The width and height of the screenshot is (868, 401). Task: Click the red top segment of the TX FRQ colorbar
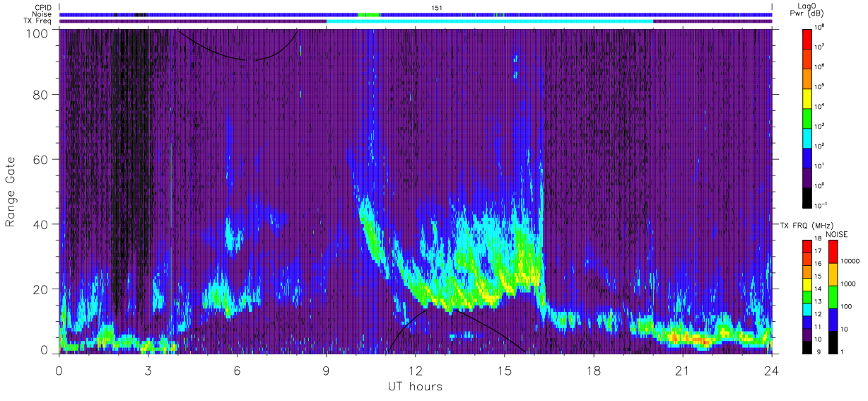[x=808, y=246]
